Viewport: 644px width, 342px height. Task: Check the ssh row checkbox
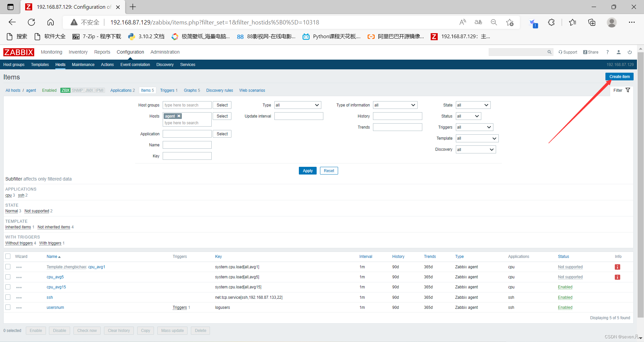click(8, 297)
